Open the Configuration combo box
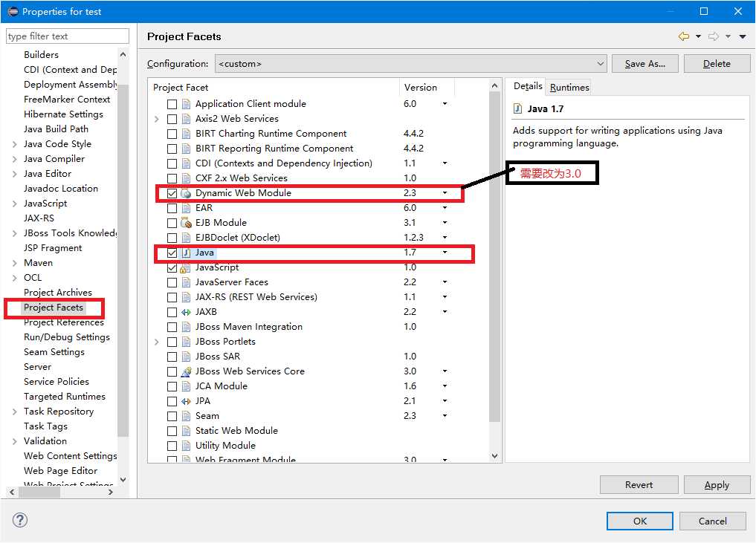 [410, 64]
